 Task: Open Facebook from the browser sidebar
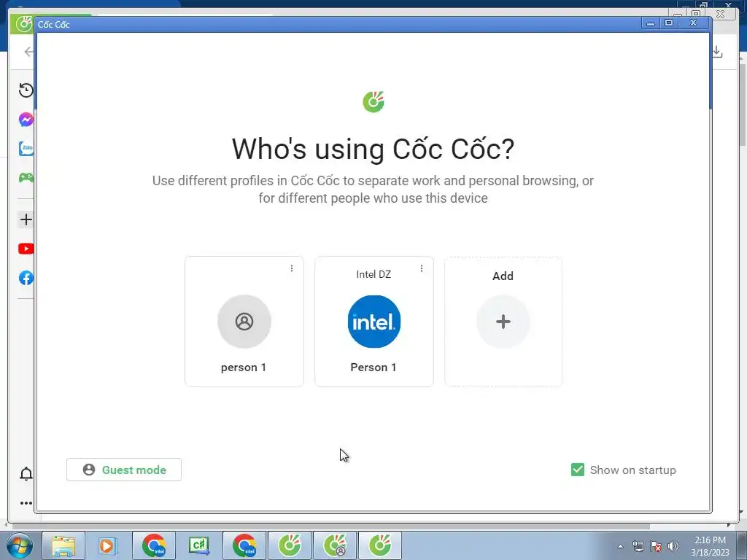coord(26,278)
